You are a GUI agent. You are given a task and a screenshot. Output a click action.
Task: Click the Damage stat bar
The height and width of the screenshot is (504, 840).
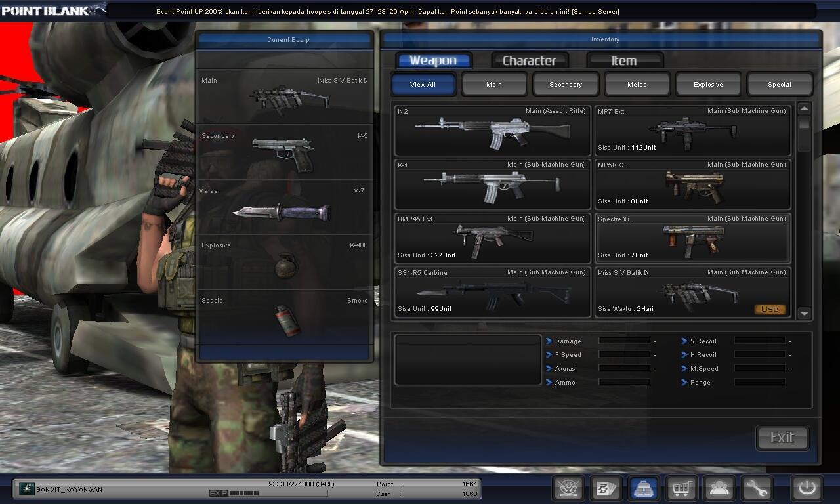click(x=624, y=341)
